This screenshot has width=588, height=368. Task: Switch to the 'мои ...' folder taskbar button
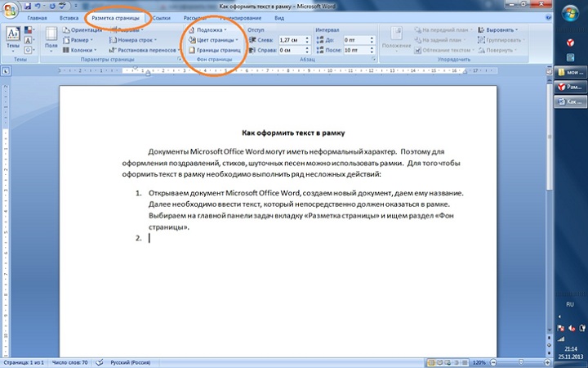click(570, 72)
